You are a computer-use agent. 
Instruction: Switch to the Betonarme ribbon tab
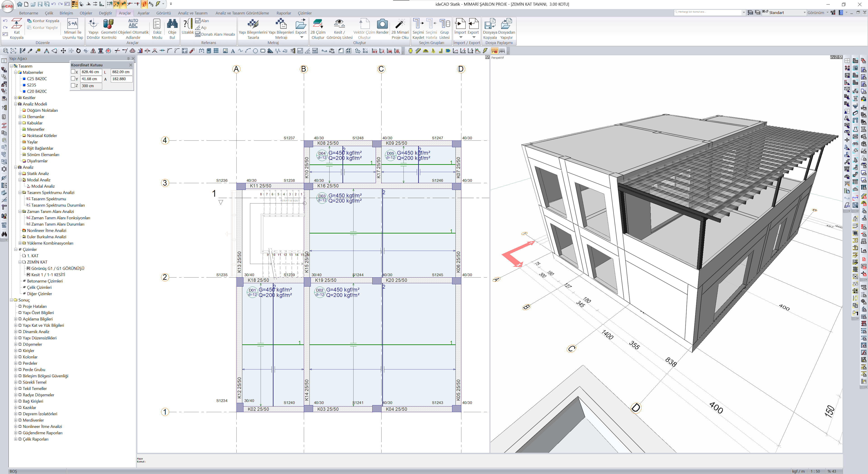point(29,13)
